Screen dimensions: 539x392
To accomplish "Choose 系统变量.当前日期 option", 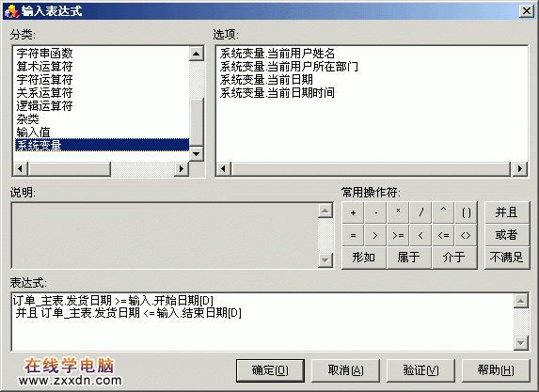I will [266, 80].
